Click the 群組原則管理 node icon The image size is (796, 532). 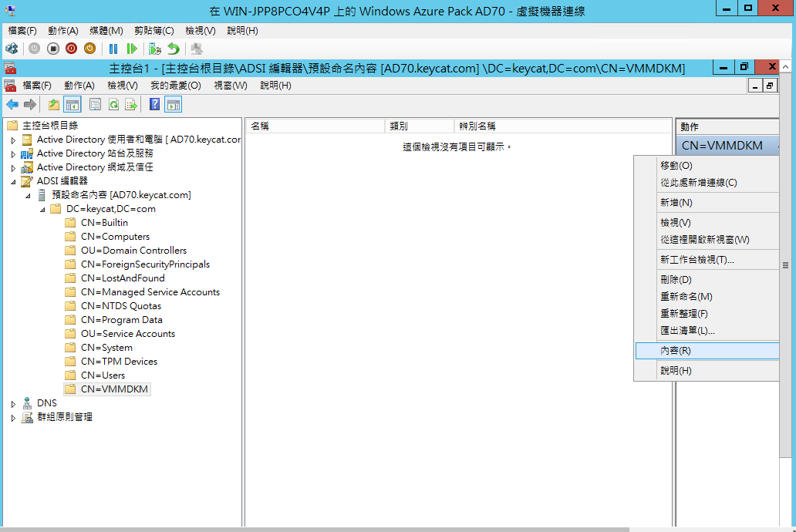pos(27,417)
